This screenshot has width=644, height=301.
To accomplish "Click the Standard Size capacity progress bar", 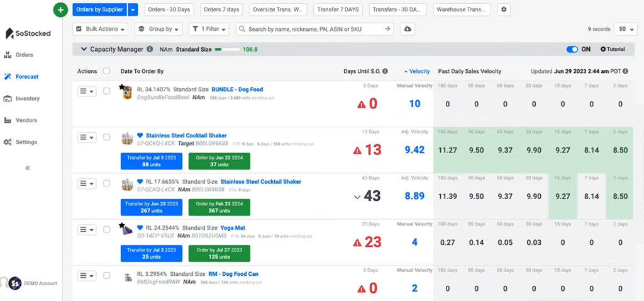I will tap(227, 49).
